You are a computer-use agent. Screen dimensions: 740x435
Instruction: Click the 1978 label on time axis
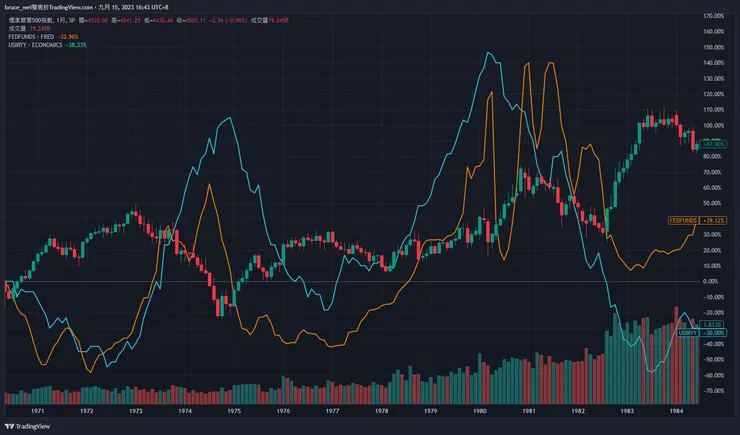pos(381,411)
